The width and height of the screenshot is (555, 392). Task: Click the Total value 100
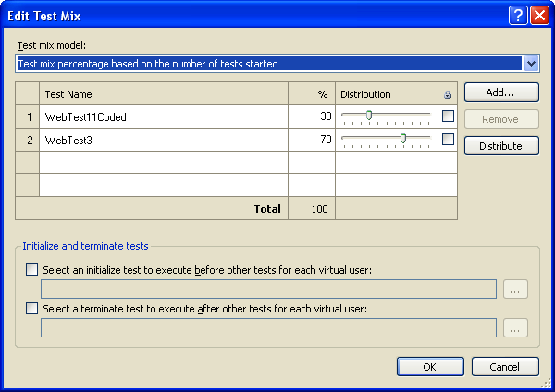[319, 209]
